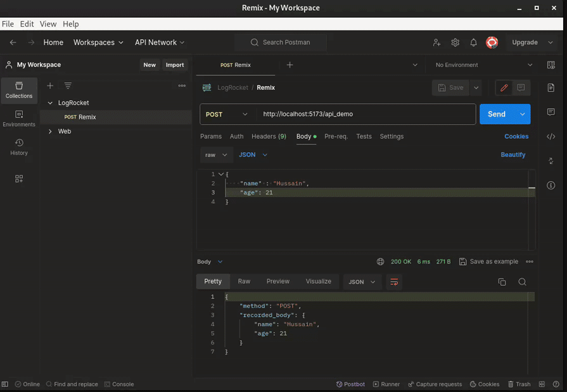The image size is (567, 392).
Task: Toggle Online status indicator
Action: 27,384
